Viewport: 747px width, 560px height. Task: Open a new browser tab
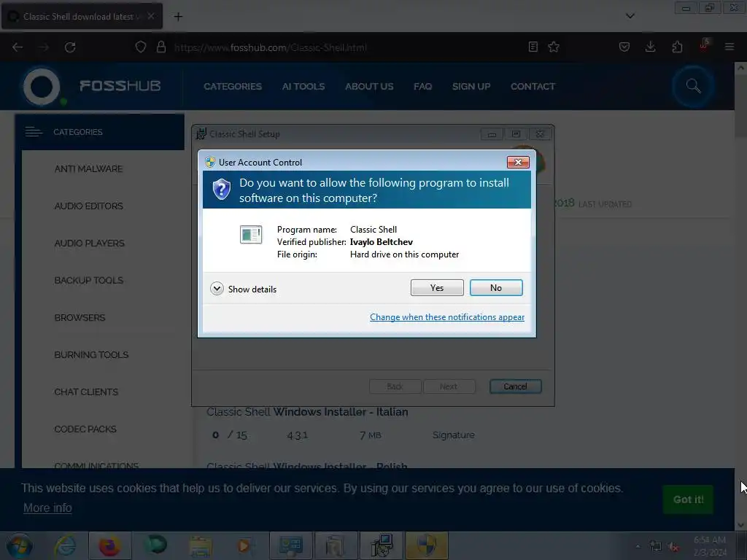178,17
